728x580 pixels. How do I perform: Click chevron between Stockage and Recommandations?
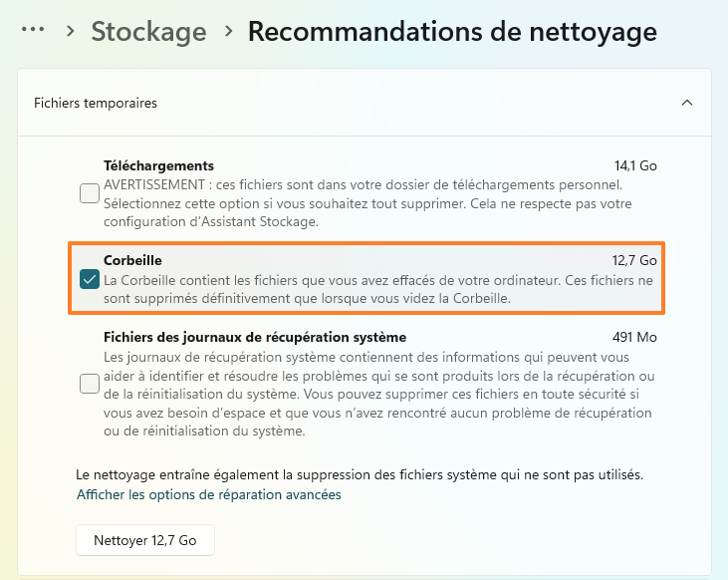[x=228, y=31]
